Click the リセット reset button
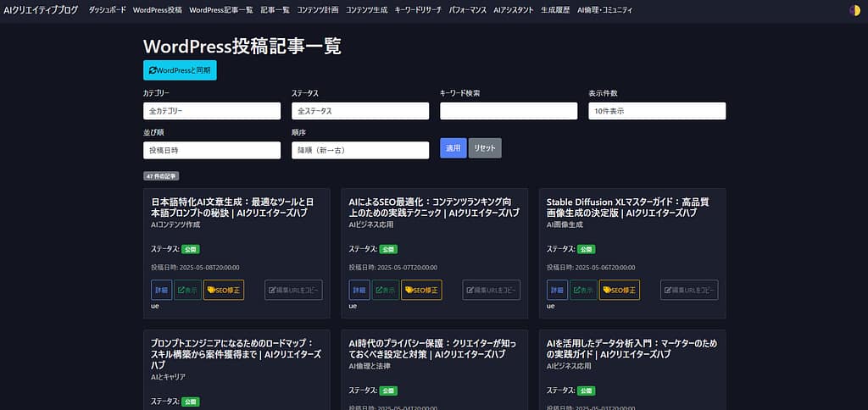 pyautogui.click(x=485, y=148)
